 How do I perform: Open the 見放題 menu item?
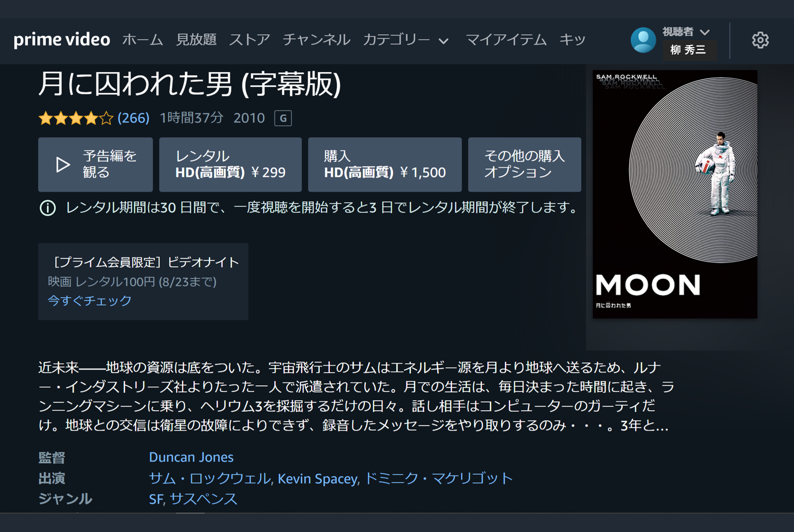197,40
